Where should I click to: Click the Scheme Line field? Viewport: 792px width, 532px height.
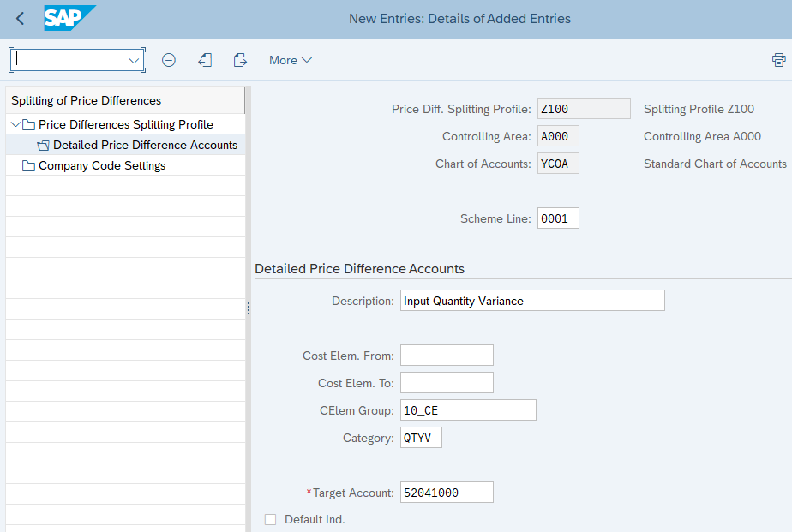coord(558,218)
